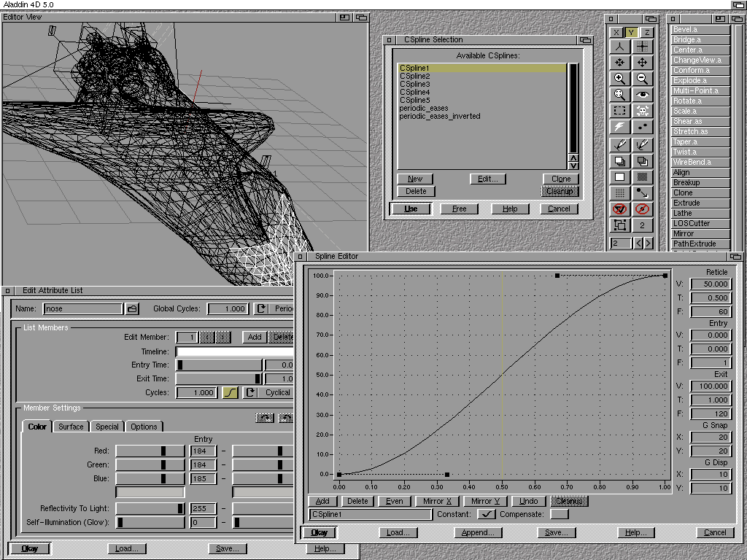Click the Entry Time slider

coord(219,365)
